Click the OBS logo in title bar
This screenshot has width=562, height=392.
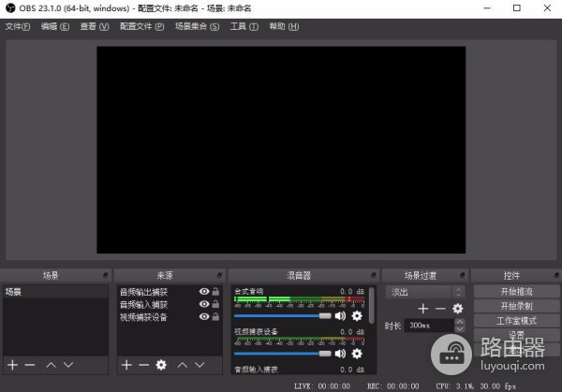10,7
